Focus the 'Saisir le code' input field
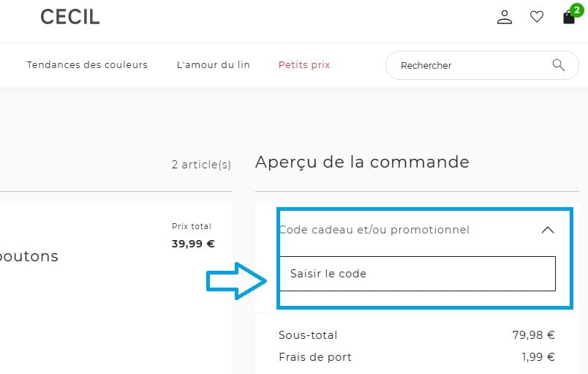This screenshot has height=374, width=588. click(417, 274)
